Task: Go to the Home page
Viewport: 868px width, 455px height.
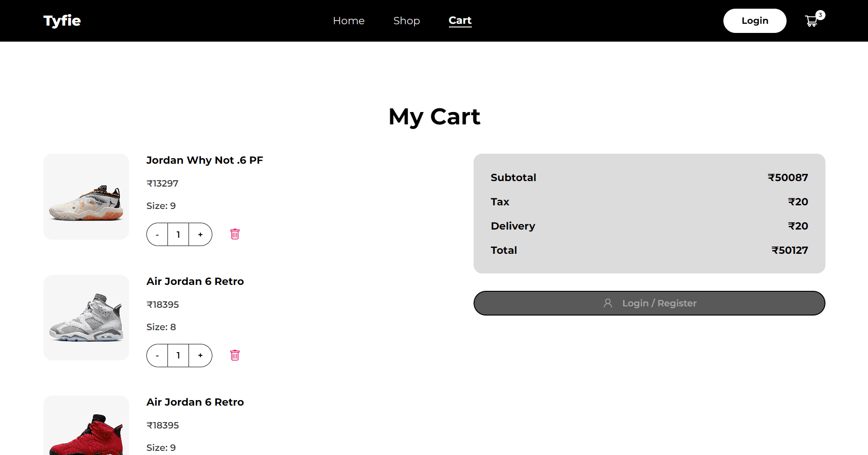Action: click(349, 21)
